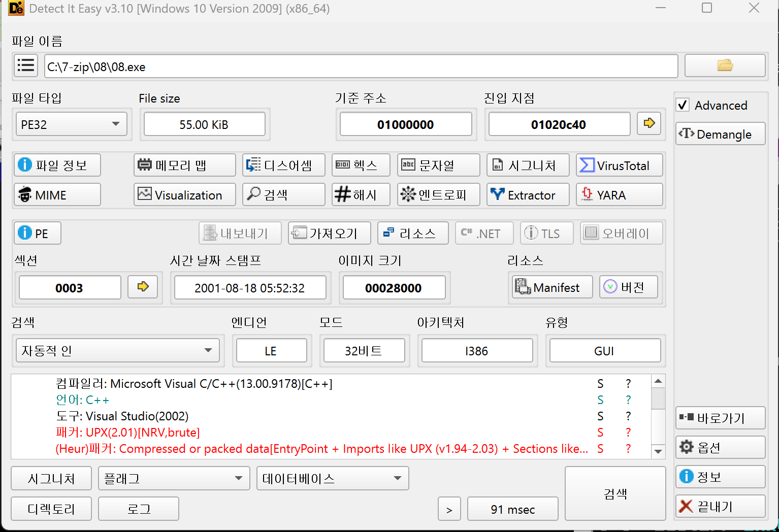The image size is (779, 532).
Task: Select 도구: Visual Studio(2002) result row
Action: click(330, 416)
